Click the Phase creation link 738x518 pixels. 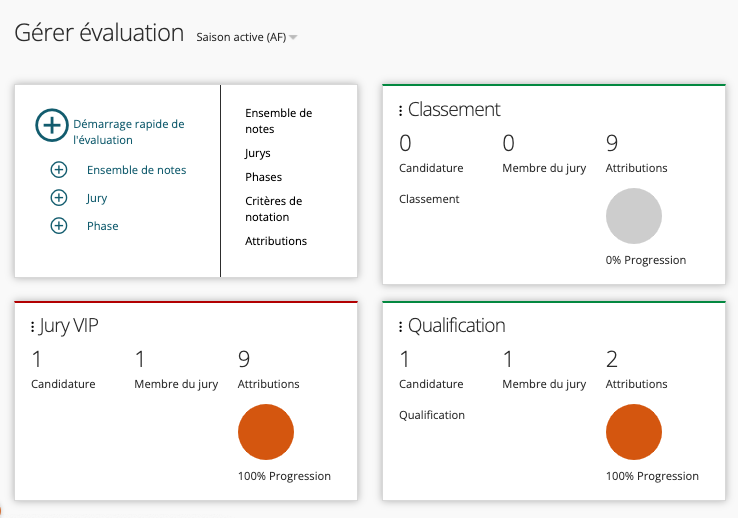(102, 226)
